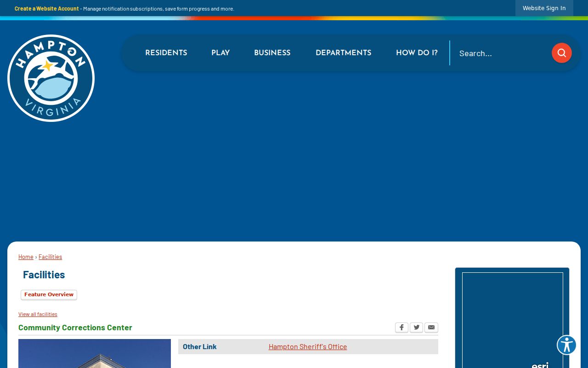Go to the Home breadcrumb link
The height and width of the screenshot is (368, 588).
26,257
